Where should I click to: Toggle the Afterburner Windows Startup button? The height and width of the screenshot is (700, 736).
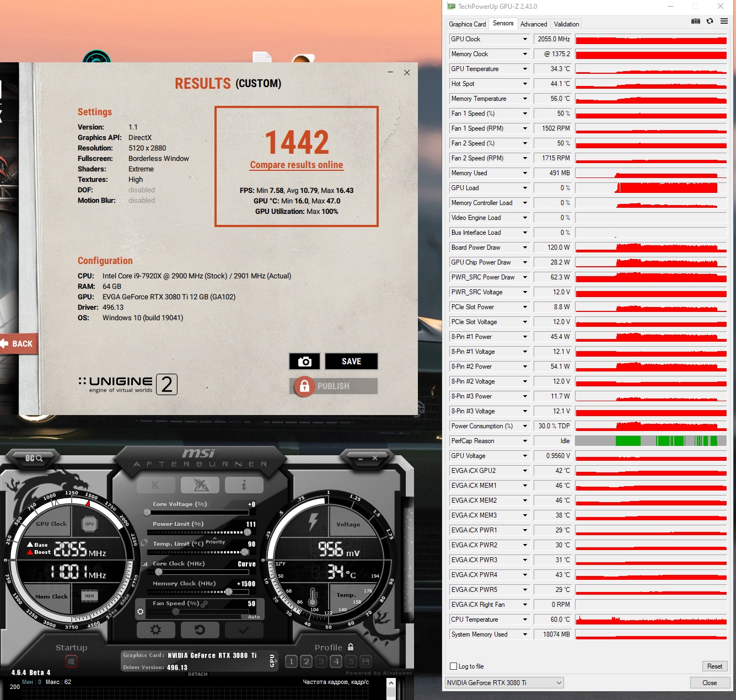click(72, 661)
